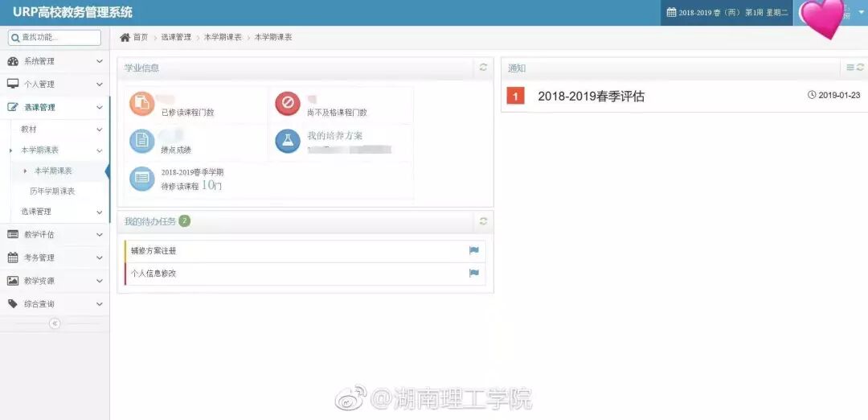Expand the 综合查询 chevron
Screen dimensions: 868x420
coord(100,303)
